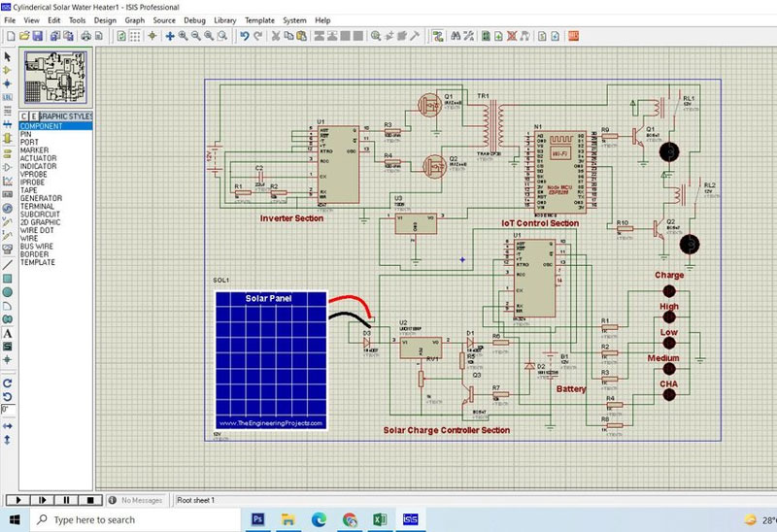Paste from clipboard

point(301,36)
